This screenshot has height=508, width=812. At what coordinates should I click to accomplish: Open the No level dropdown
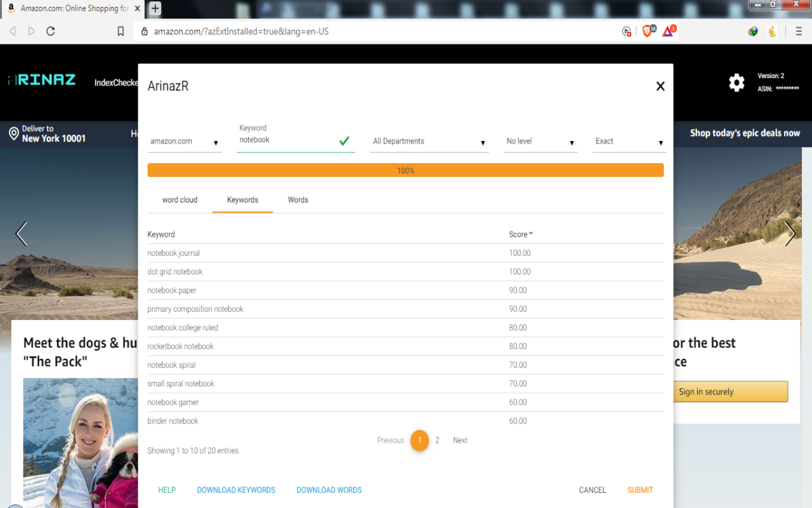(540, 142)
